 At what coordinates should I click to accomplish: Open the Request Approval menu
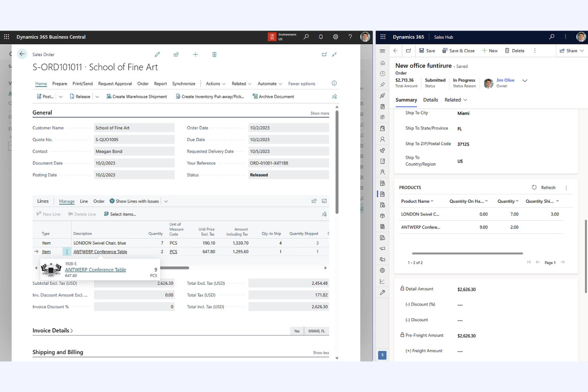coord(115,83)
